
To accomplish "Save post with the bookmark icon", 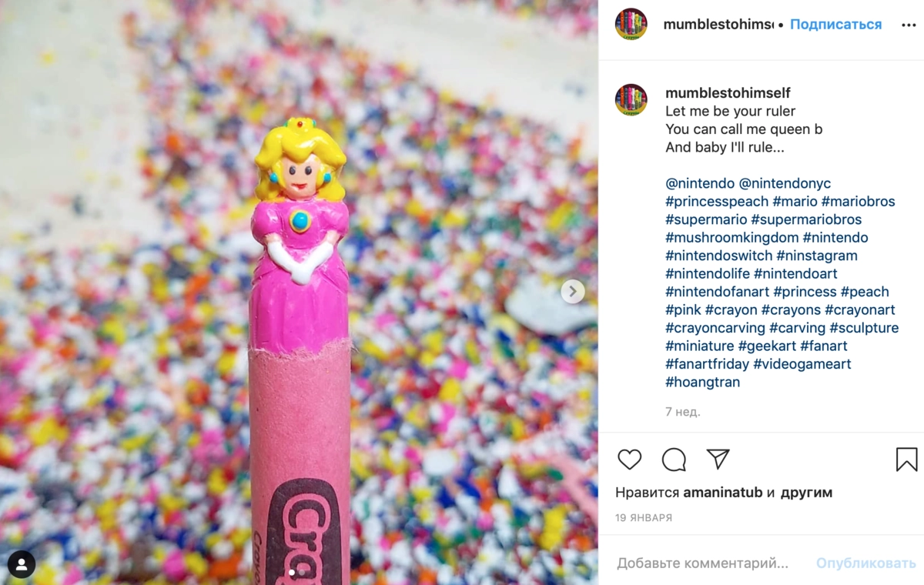I will [907, 460].
